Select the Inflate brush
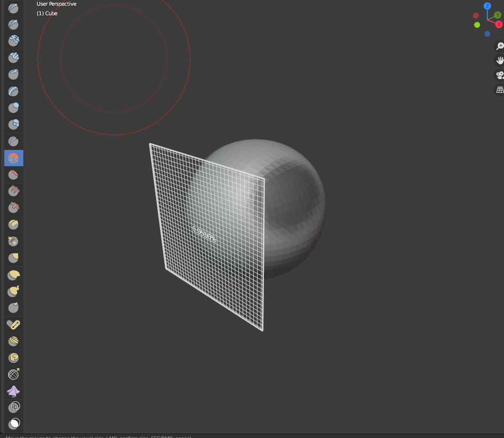The width and height of the screenshot is (504, 438). 13,108
